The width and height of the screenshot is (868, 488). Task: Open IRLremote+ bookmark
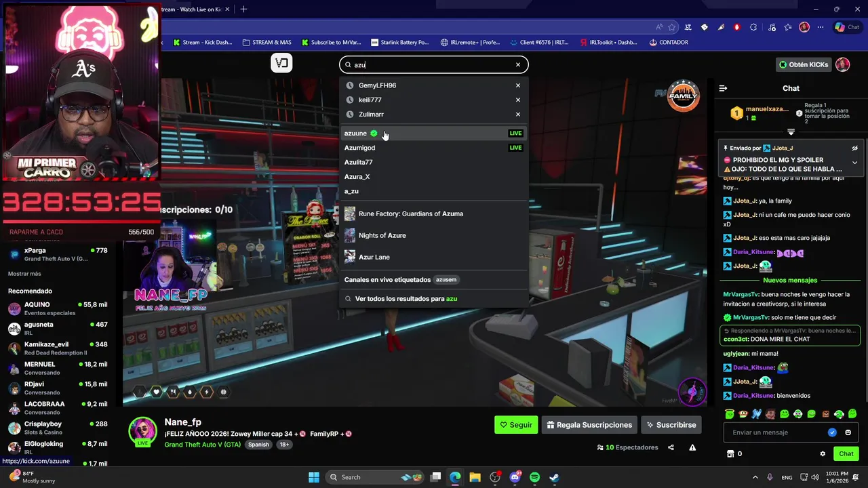click(470, 42)
